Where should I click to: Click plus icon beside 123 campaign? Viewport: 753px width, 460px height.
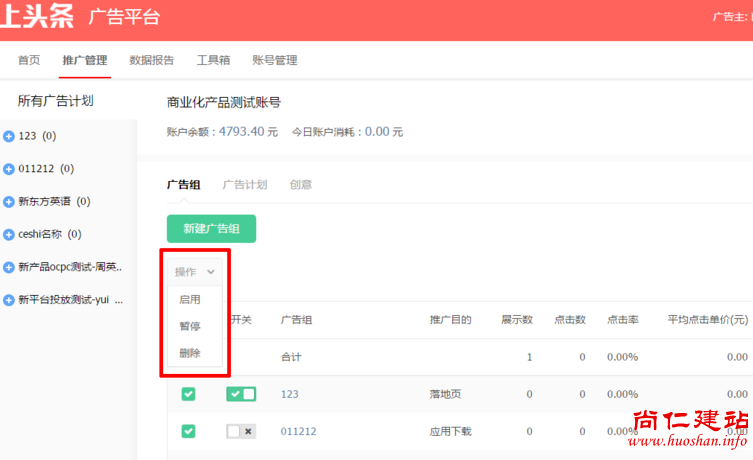(x=9, y=136)
